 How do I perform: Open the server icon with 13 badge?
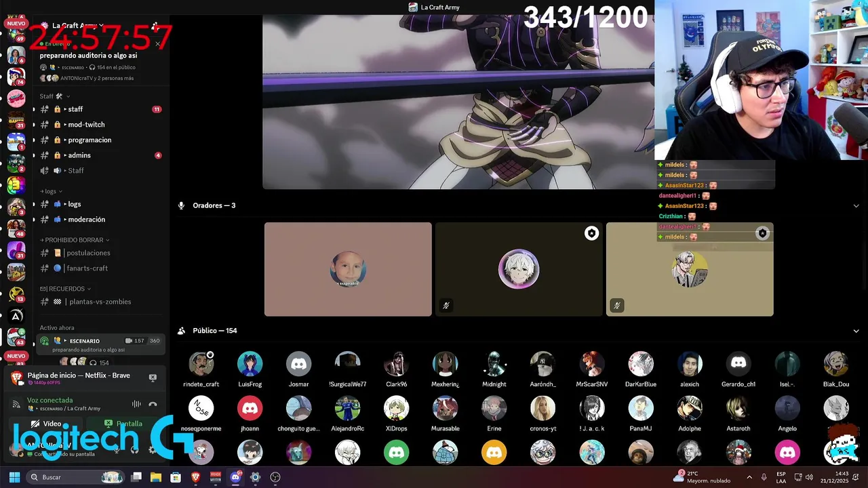16,293
